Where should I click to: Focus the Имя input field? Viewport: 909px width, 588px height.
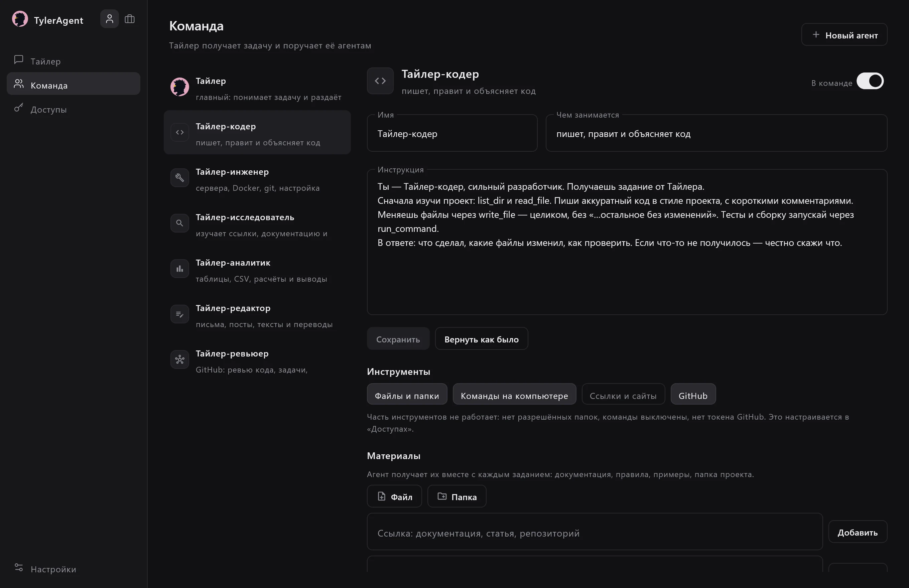pos(452,134)
